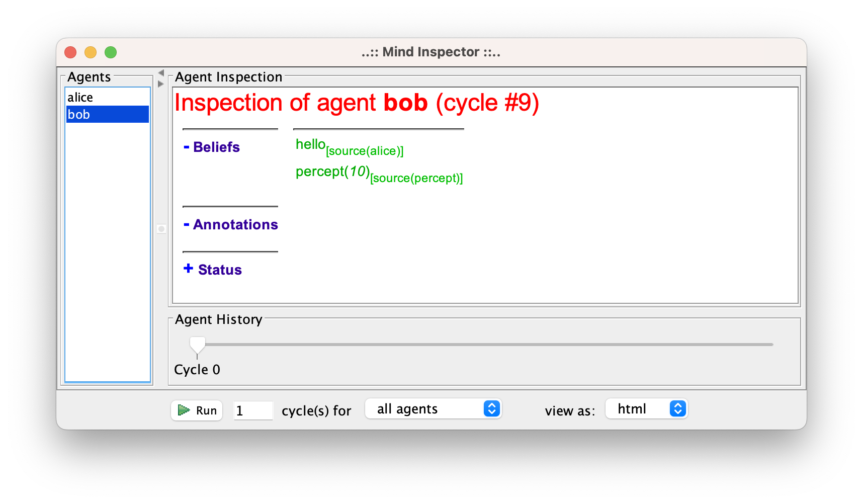Select agent alice in Agents list
This screenshot has height=504, width=863.
[108, 97]
